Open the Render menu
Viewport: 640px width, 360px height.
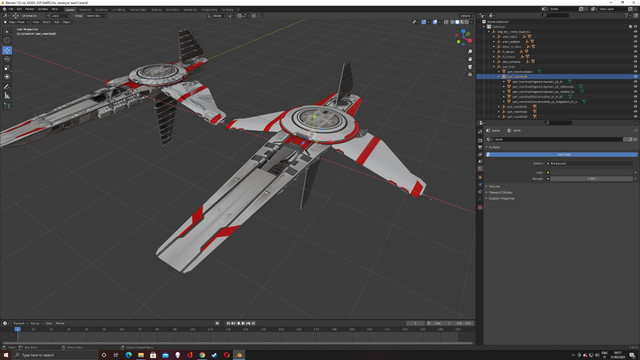click(x=29, y=9)
